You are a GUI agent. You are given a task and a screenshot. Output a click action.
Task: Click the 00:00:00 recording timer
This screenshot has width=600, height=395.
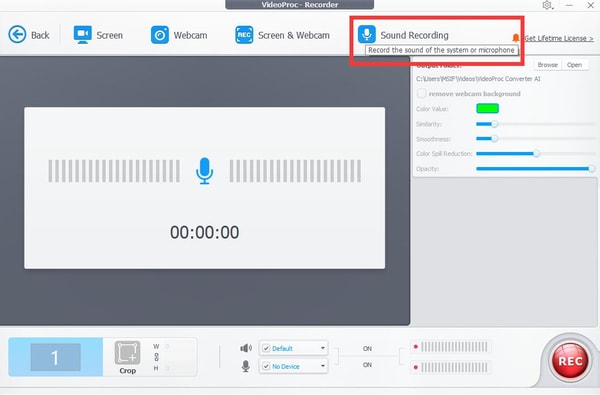click(205, 232)
